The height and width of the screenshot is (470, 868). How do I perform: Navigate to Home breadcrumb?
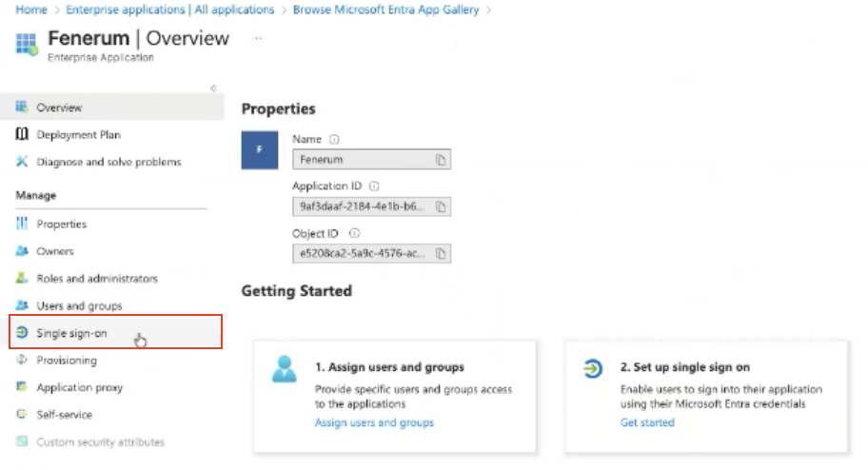click(x=31, y=10)
